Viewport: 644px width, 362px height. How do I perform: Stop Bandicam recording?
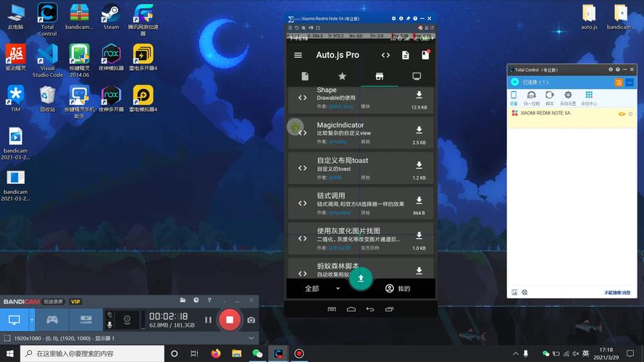(x=230, y=320)
